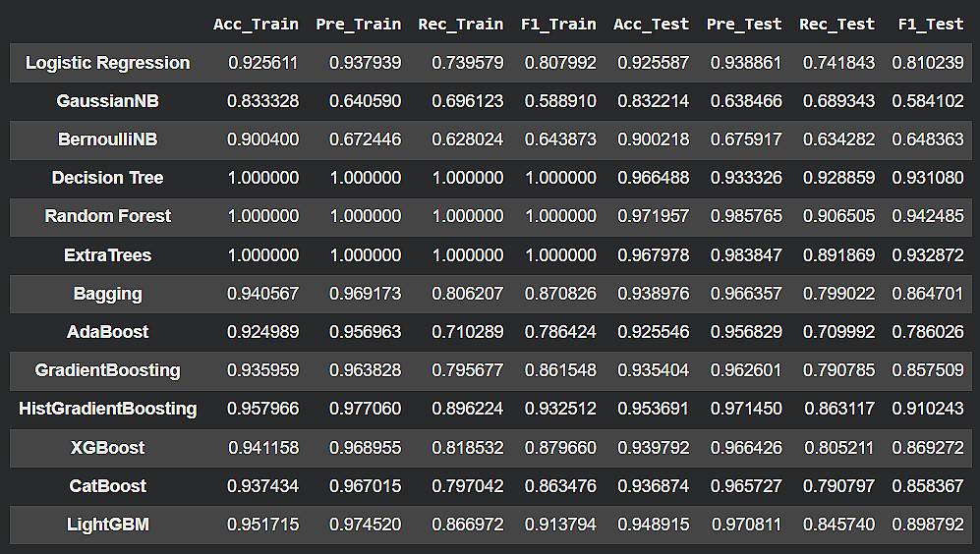Click GaussianNB F1_Train value 0.588910
The image size is (980, 554).
pos(560,101)
